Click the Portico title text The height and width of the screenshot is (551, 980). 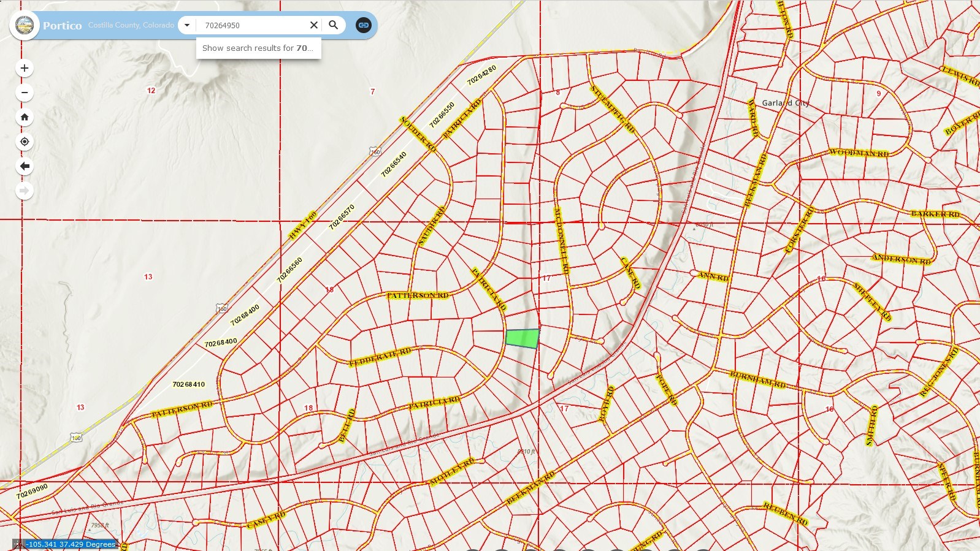click(62, 26)
